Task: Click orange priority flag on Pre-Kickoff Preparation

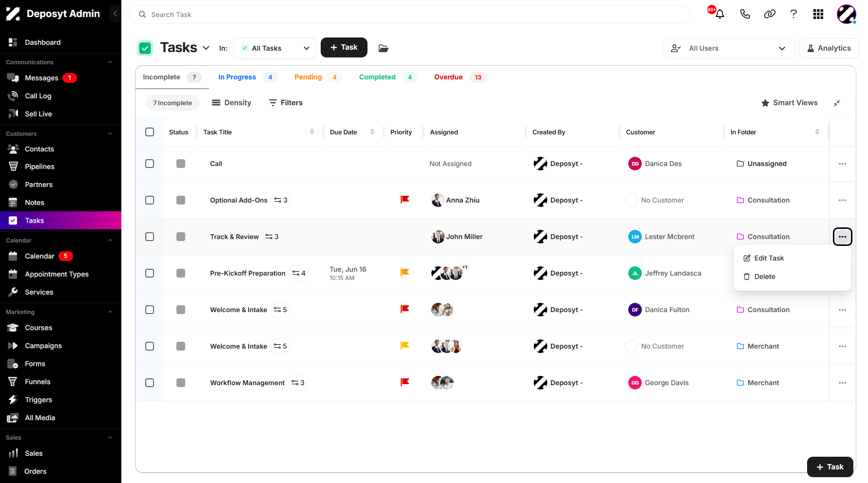Action: coord(405,273)
